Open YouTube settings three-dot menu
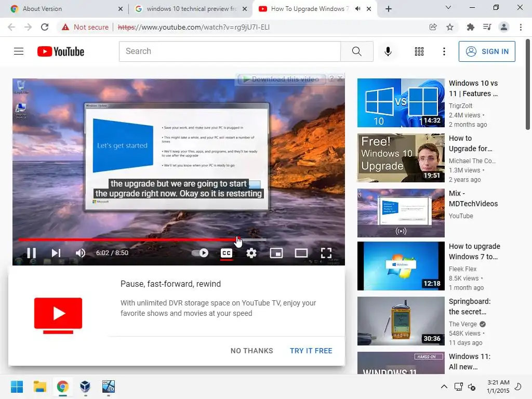The width and height of the screenshot is (532, 399). click(x=444, y=51)
